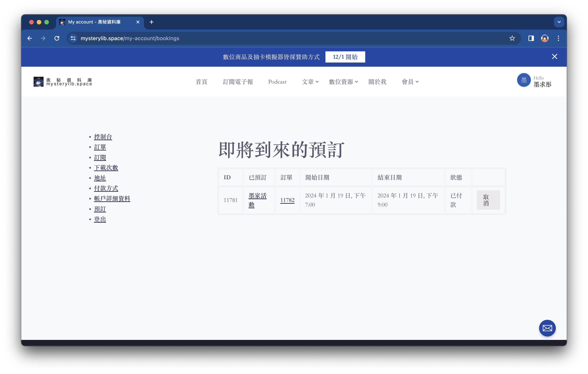
Task: Open the tab search chevron button
Action: click(559, 22)
